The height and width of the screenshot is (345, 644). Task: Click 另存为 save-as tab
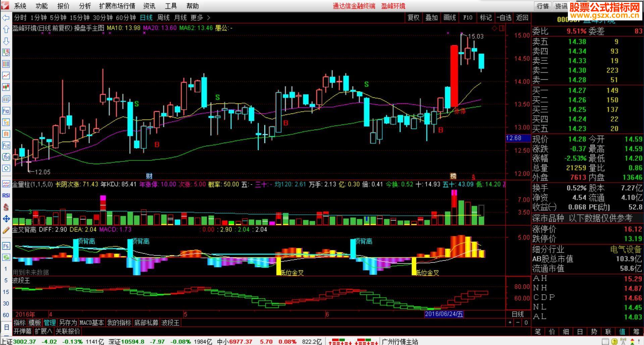[68, 323]
